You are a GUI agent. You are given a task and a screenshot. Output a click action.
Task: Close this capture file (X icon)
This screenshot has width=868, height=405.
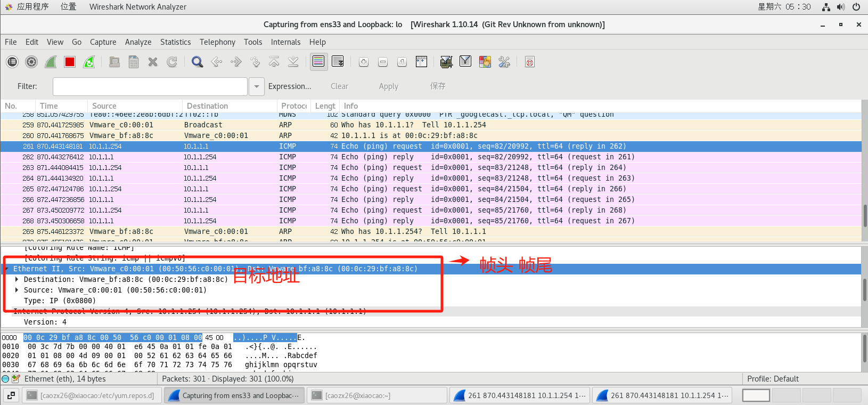(x=153, y=62)
